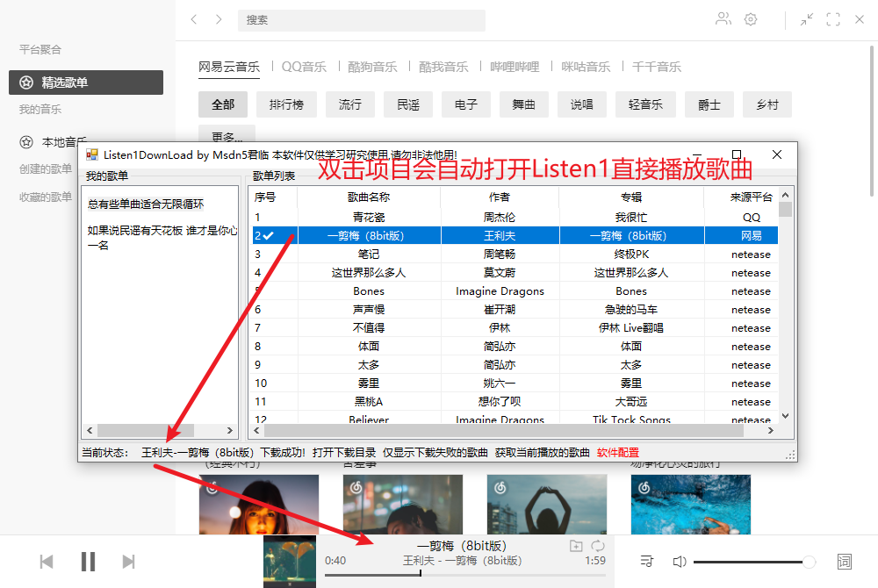Select the 排行榜 category filter
This screenshot has width=878, height=588.
tap(286, 104)
